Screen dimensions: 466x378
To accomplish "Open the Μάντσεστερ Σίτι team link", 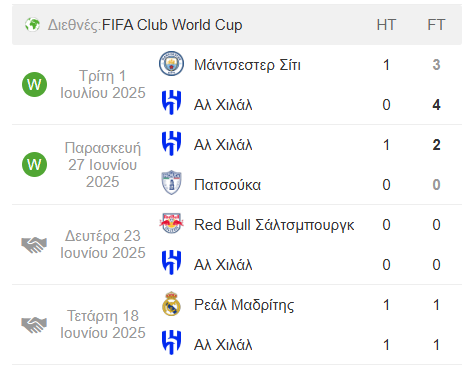I will click(247, 65).
